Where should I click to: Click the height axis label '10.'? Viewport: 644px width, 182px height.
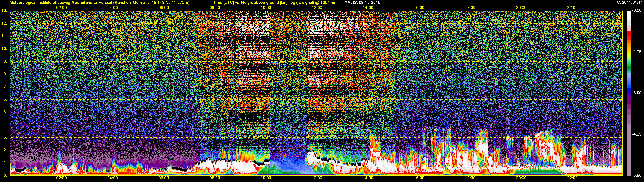(x=4, y=48)
